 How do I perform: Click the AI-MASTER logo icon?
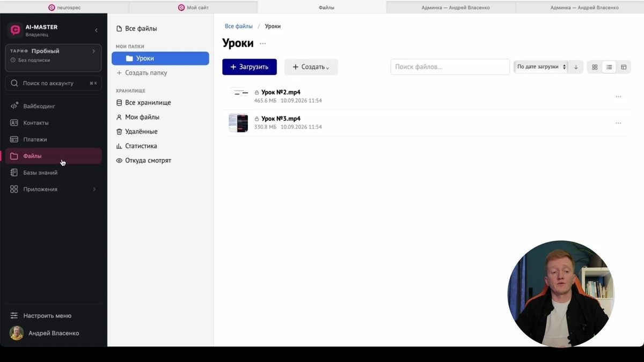(x=16, y=30)
